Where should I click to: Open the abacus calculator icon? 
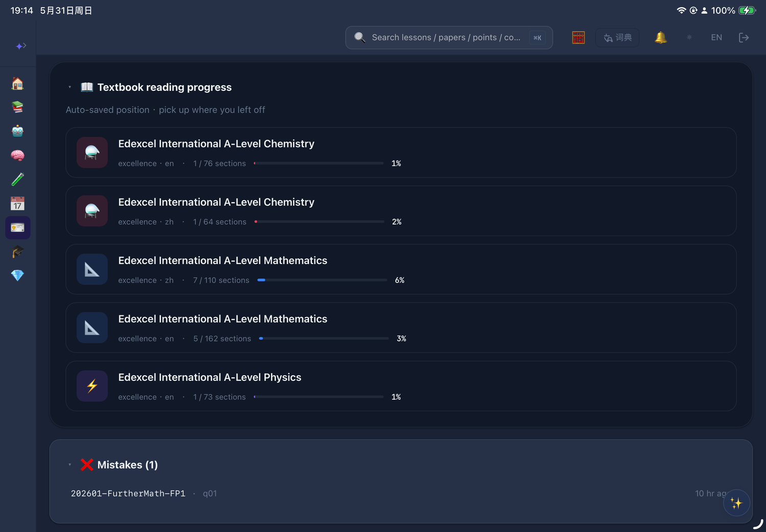coord(579,37)
